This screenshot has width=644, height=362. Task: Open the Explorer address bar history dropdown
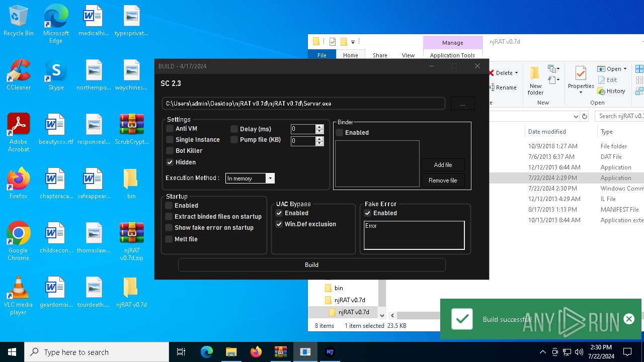[x=576, y=116]
